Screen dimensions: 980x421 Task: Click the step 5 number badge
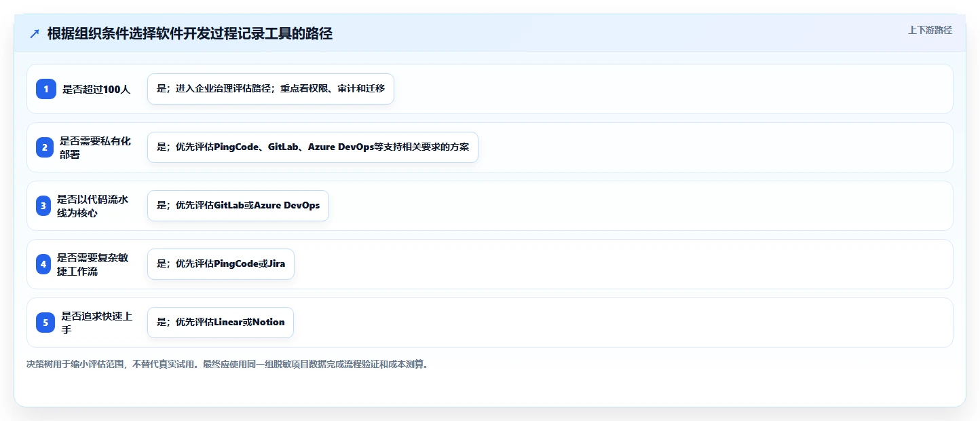(x=45, y=323)
